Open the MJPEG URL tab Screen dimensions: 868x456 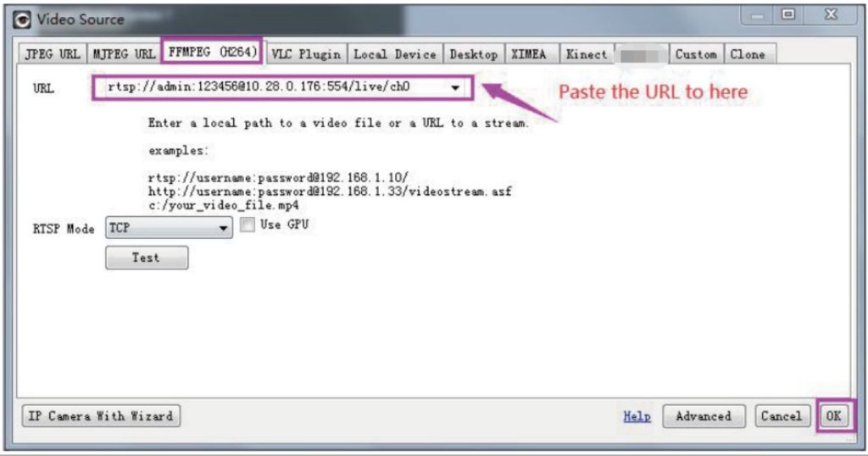[x=124, y=54]
